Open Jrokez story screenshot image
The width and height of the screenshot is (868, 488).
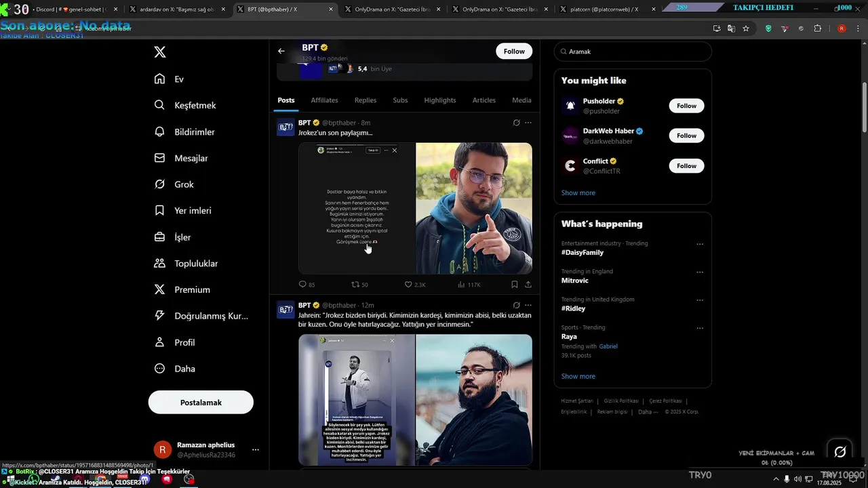click(357, 208)
